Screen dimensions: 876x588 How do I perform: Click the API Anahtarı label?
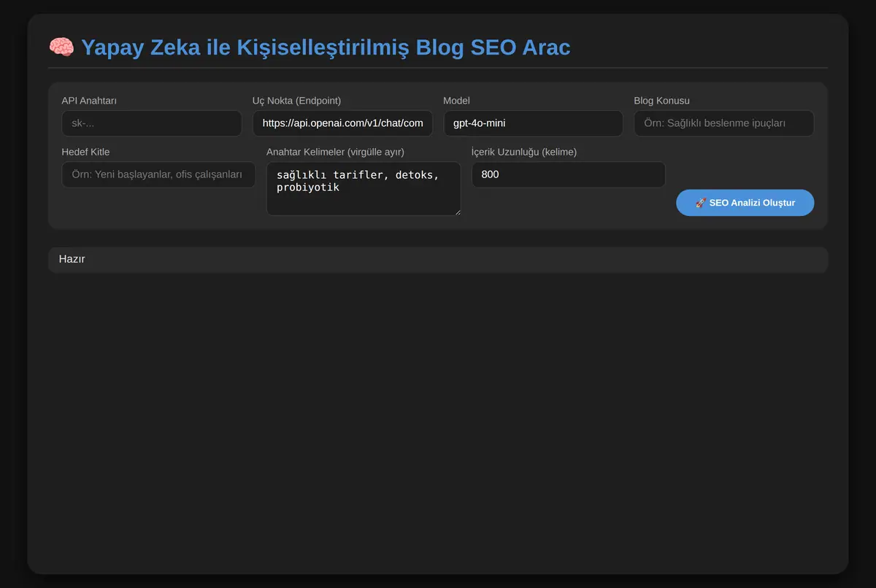[89, 101]
